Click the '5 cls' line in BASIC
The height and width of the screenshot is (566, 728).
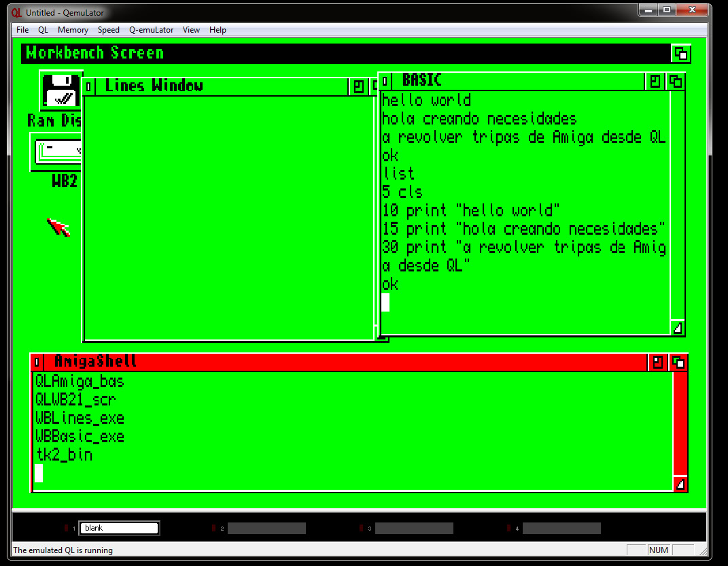click(x=402, y=192)
